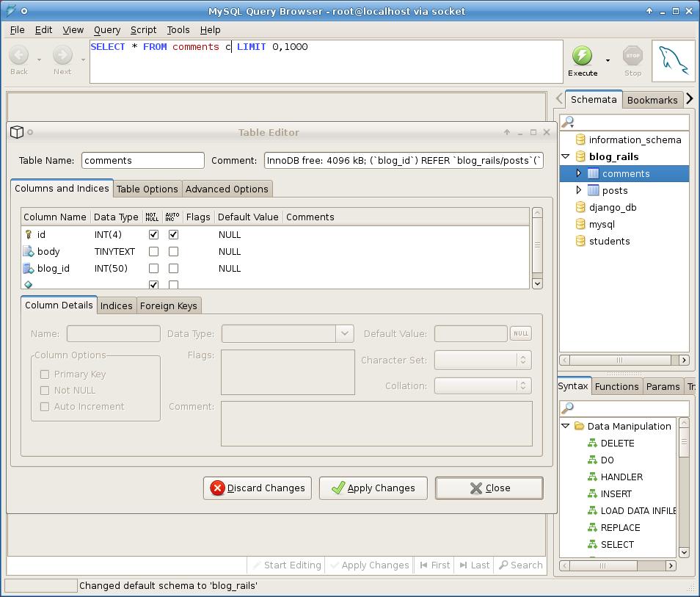Click the HANDLER syntax item icon

[592, 477]
